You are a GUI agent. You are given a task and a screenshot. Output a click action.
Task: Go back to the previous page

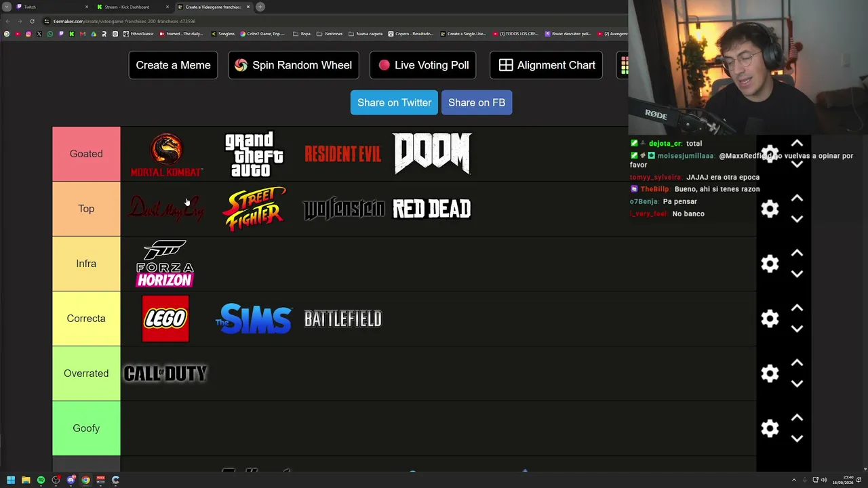point(7,21)
